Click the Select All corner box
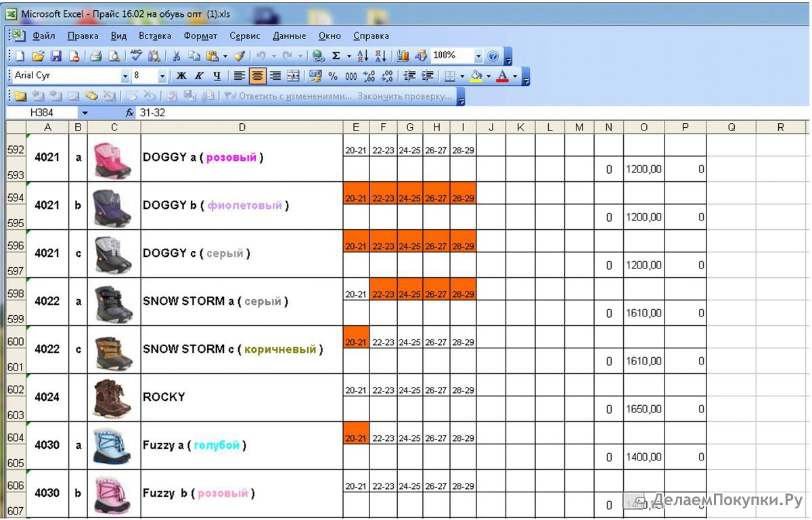This screenshot has height=520, width=812. coord(16,127)
